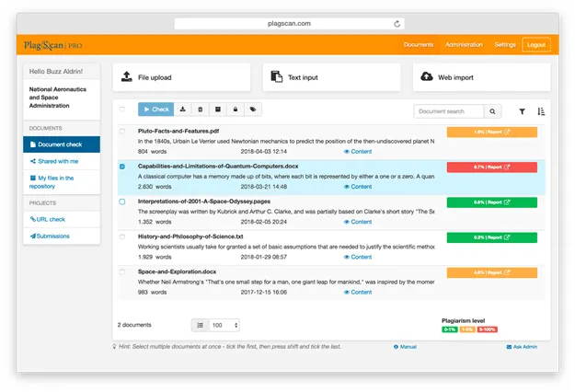Tick the Pluto-Facts-and-Features.pdf checkbox
Screen dimensions: 575x392
click(x=122, y=132)
